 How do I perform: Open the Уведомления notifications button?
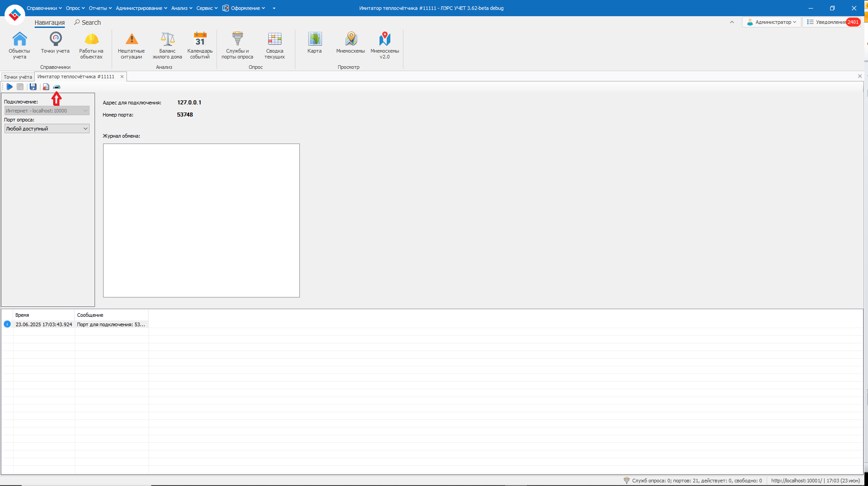[x=832, y=22]
